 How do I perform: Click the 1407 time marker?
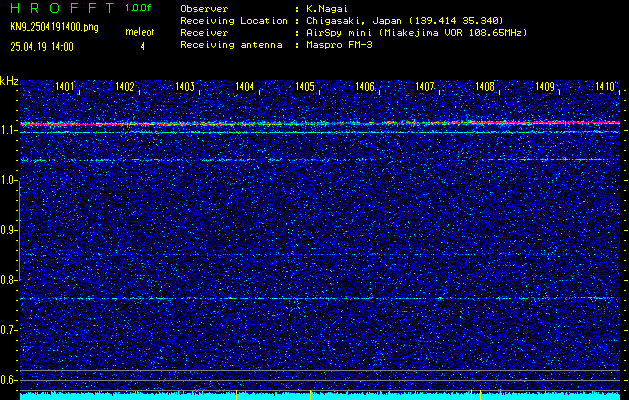click(424, 86)
